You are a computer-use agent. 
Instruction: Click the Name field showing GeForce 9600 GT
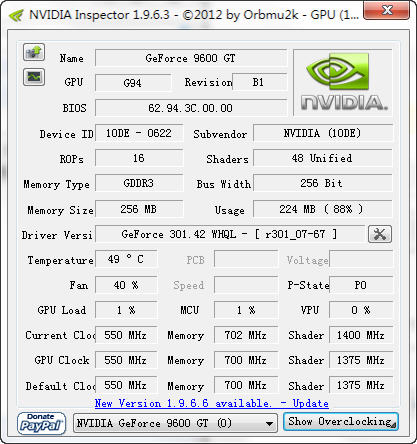click(x=191, y=58)
